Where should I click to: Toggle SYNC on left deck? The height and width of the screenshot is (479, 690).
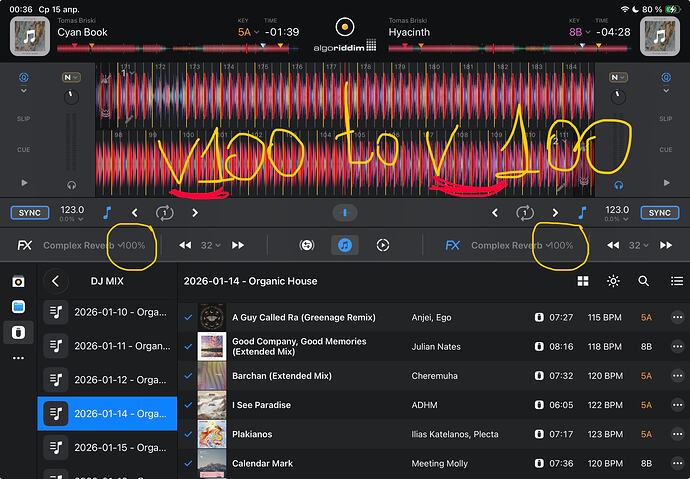(x=29, y=213)
